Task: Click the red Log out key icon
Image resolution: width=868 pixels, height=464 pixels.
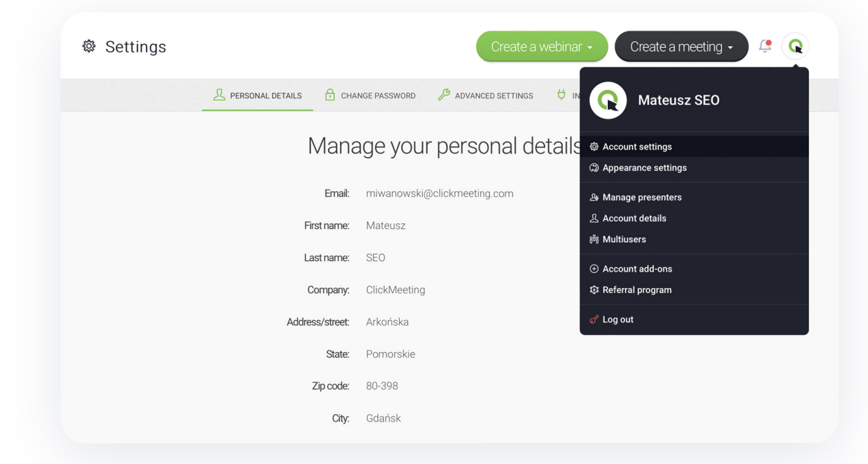Action: [594, 319]
